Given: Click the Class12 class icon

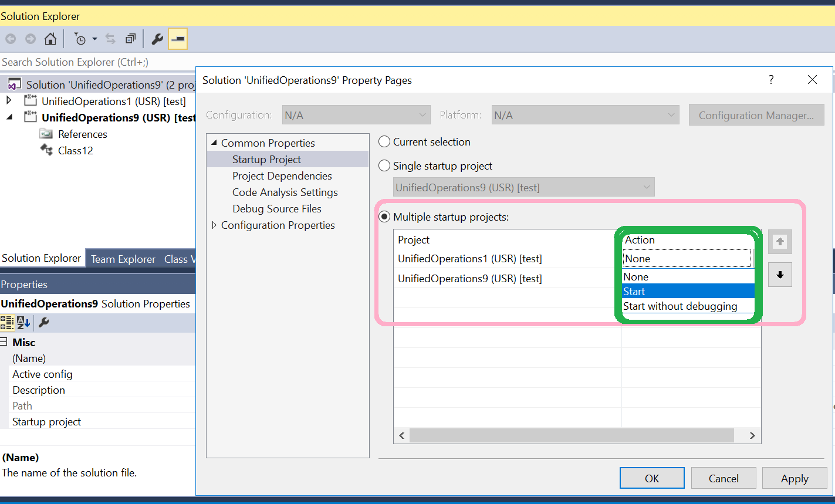Looking at the screenshot, I should pyautogui.click(x=46, y=150).
